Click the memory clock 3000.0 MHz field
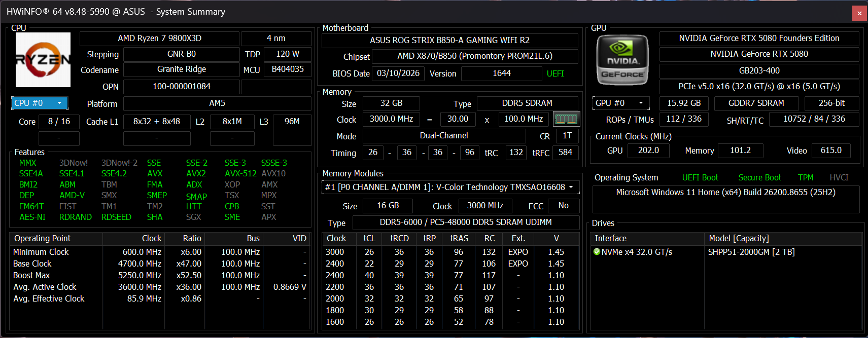The image size is (868, 338). click(391, 119)
